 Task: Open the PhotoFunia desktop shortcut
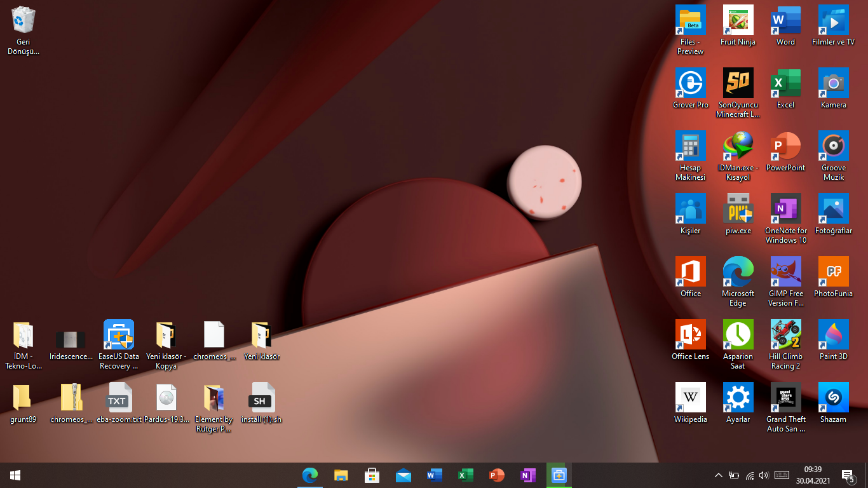[x=833, y=277]
